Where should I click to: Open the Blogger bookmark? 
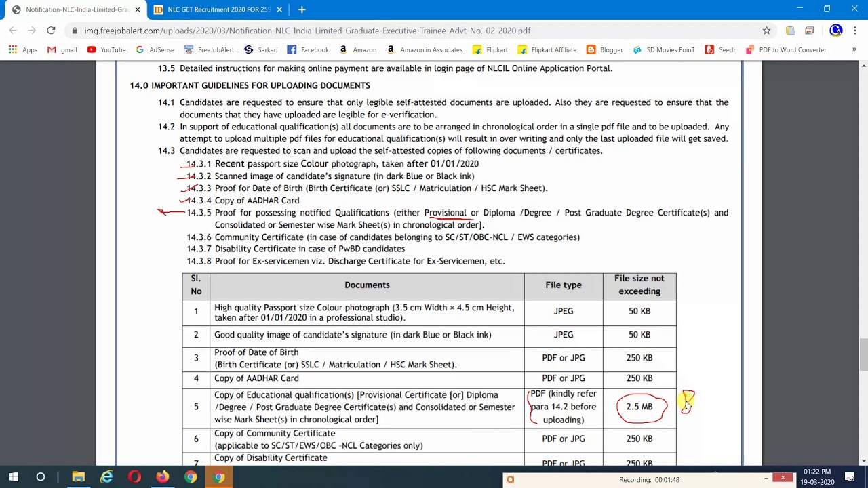coord(605,49)
